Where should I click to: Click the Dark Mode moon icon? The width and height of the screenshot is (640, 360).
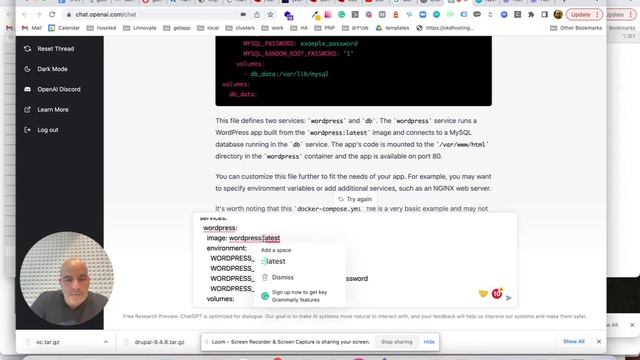(27, 69)
